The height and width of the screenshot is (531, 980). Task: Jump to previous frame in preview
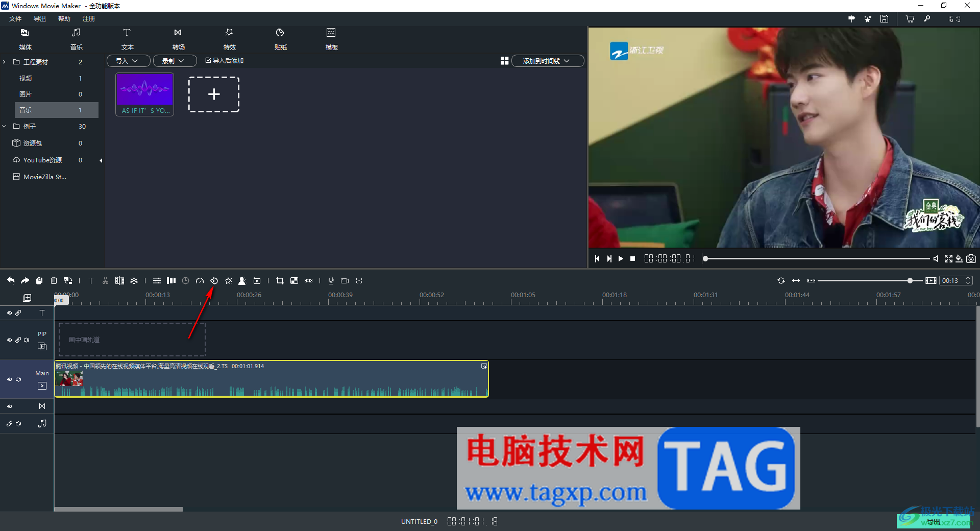point(597,259)
